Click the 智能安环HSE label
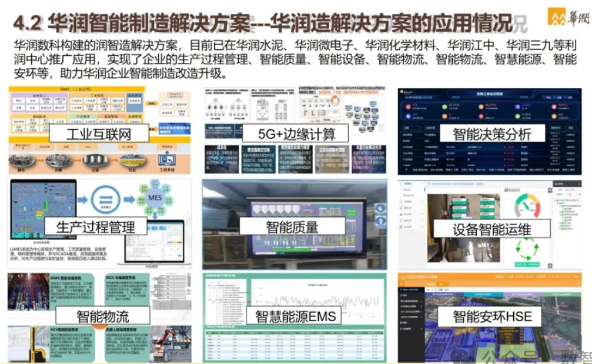Viewport: 592px width, 364px height. [491, 317]
